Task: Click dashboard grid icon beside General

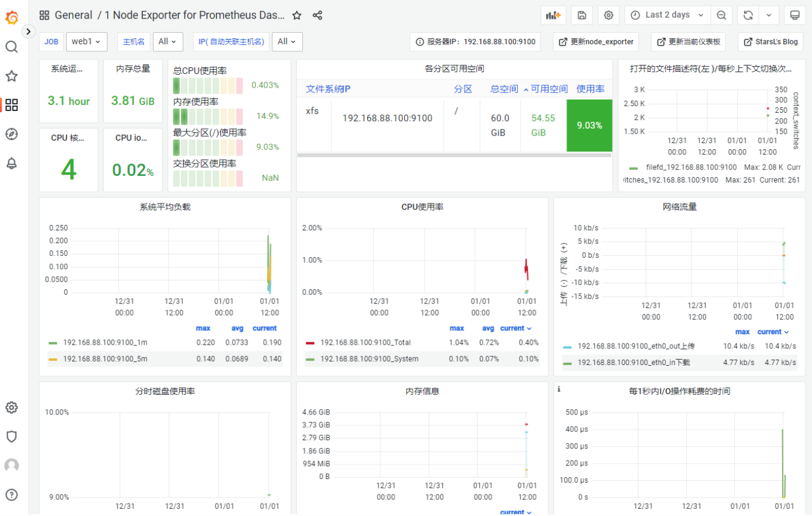Action: click(x=44, y=16)
